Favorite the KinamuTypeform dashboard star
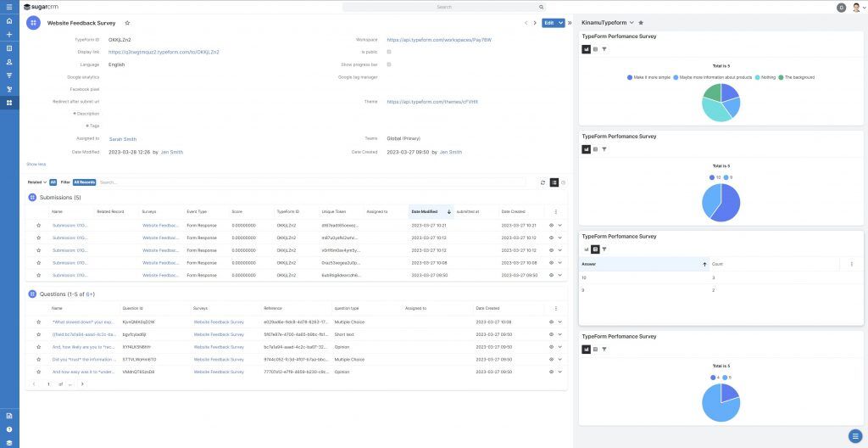 click(x=641, y=23)
